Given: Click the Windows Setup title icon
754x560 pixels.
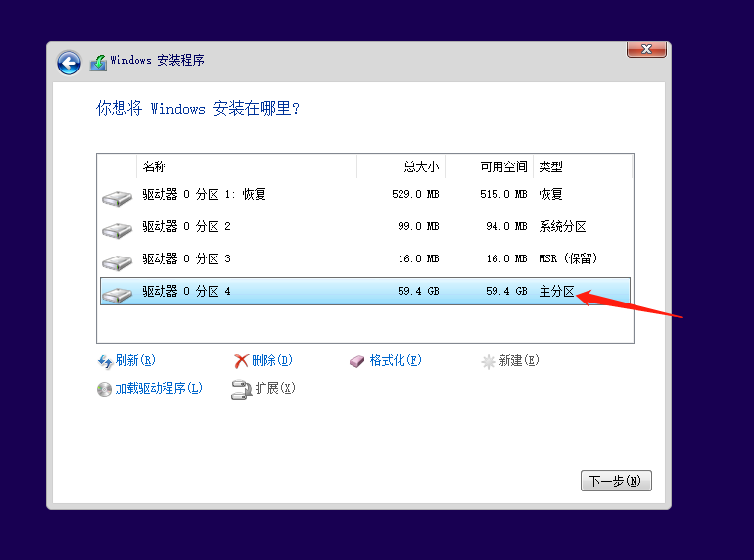Looking at the screenshot, I should tap(98, 63).
